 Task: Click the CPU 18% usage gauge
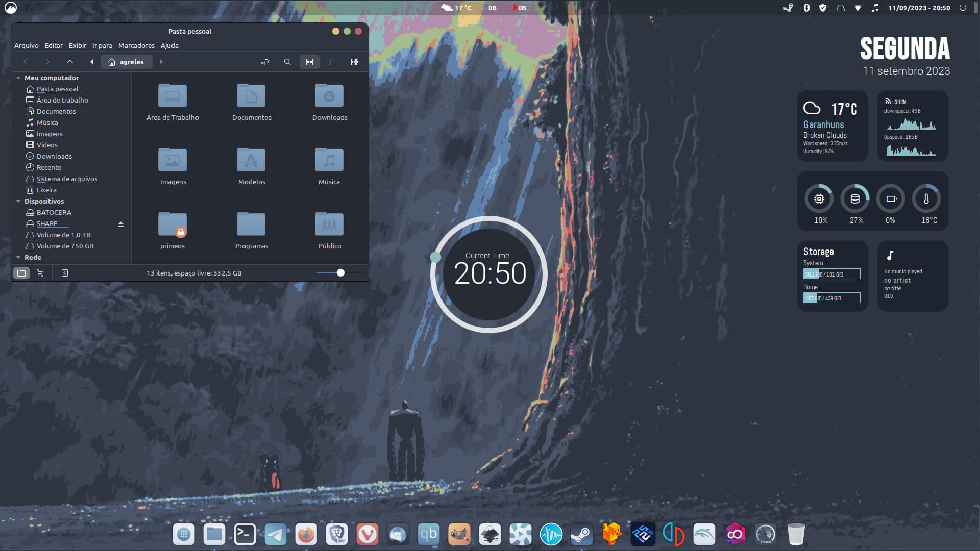coord(820,199)
